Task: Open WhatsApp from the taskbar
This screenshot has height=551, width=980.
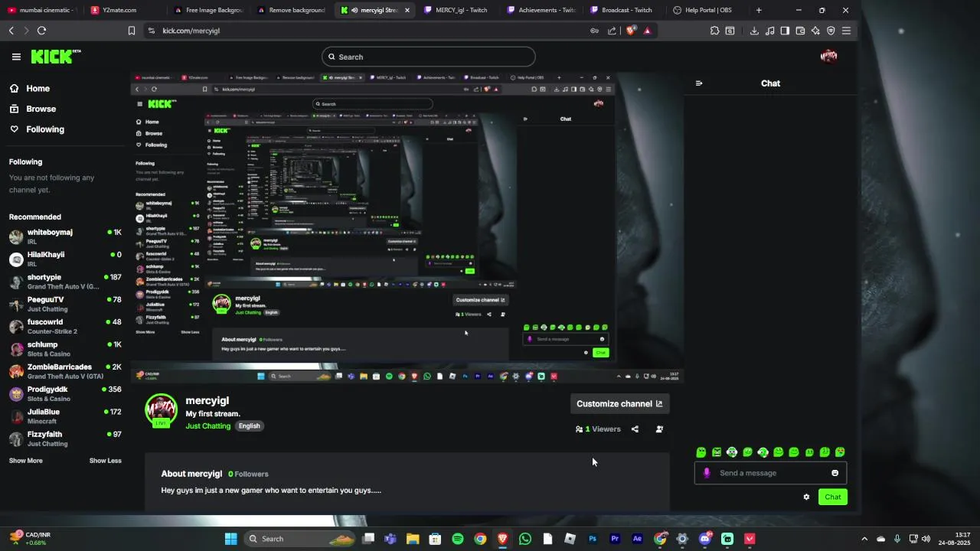Action: coord(524,539)
